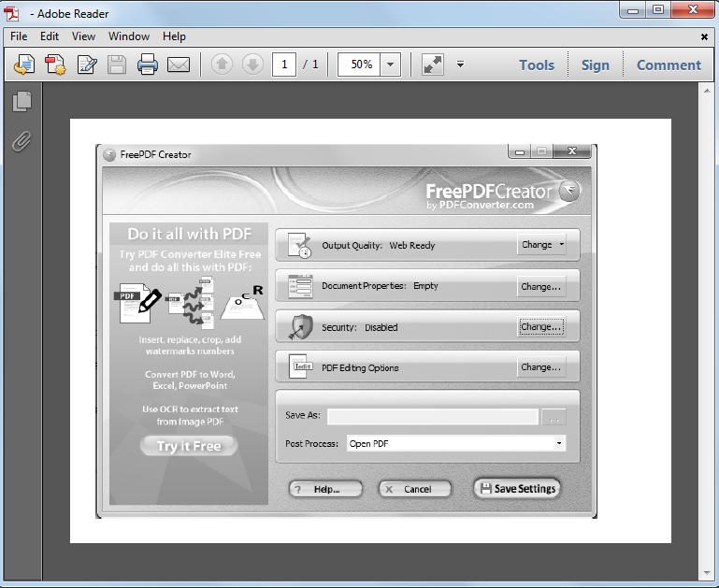Go to previous page up arrow

point(222,65)
